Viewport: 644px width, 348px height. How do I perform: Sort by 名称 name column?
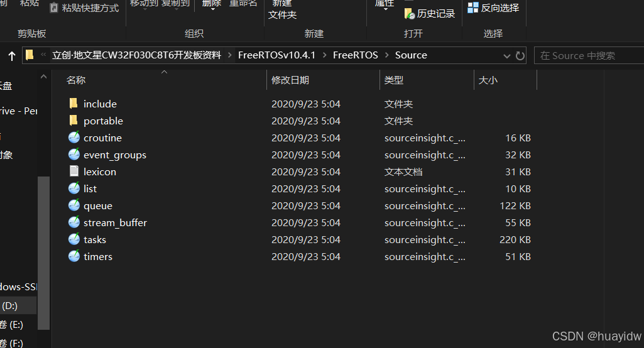pyautogui.click(x=75, y=80)
